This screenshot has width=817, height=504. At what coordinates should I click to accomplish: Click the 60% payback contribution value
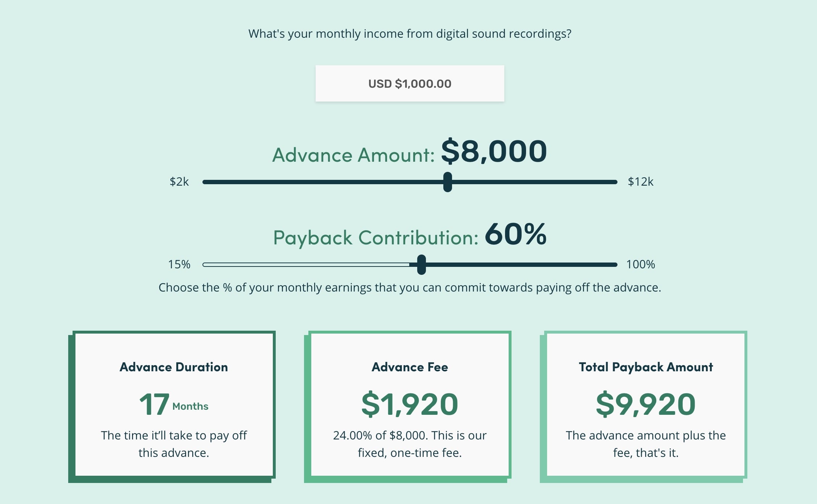[516, 234]
